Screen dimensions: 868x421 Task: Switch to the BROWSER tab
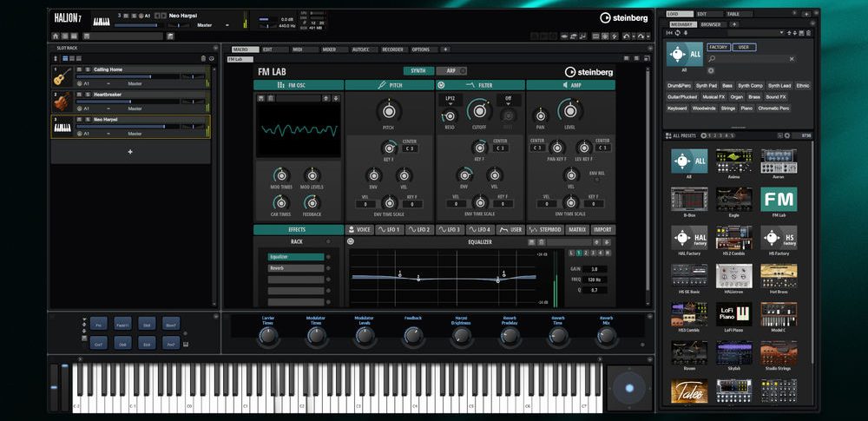click(x=712, y=24)
